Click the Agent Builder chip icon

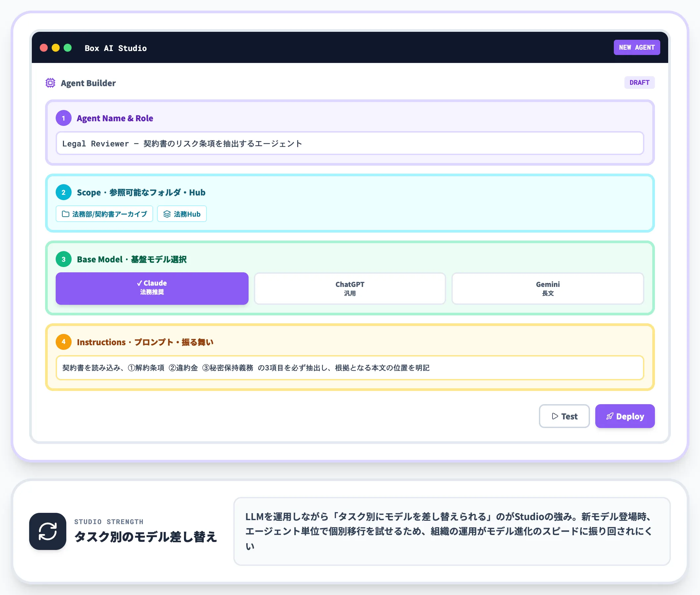pos(50,83)
